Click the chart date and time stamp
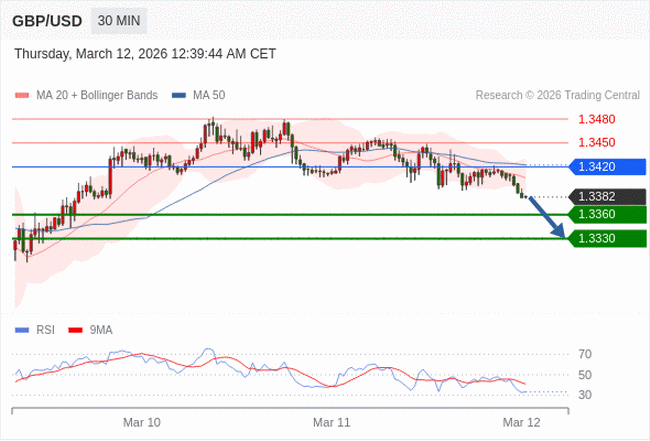The height and width of the screenshot is (441, 650). click(145, 54)
